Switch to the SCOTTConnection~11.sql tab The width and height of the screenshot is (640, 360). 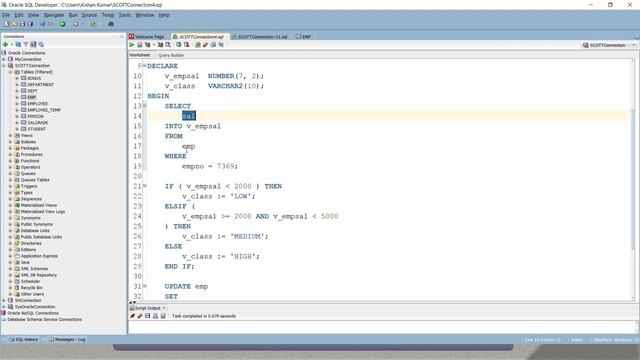pos(260,37)
